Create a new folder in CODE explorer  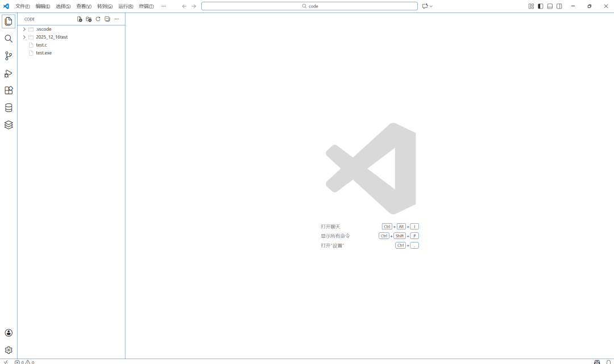coord(89,19)
